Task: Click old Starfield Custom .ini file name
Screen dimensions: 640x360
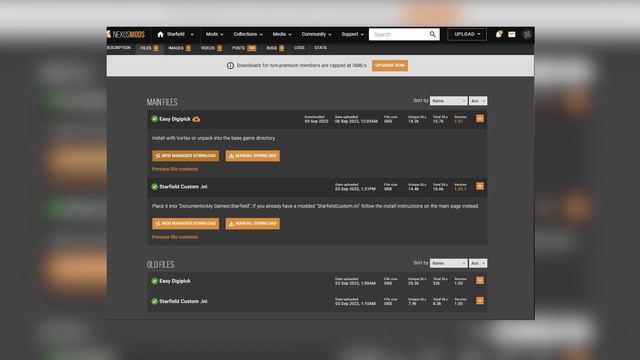Action: (183, 301)
